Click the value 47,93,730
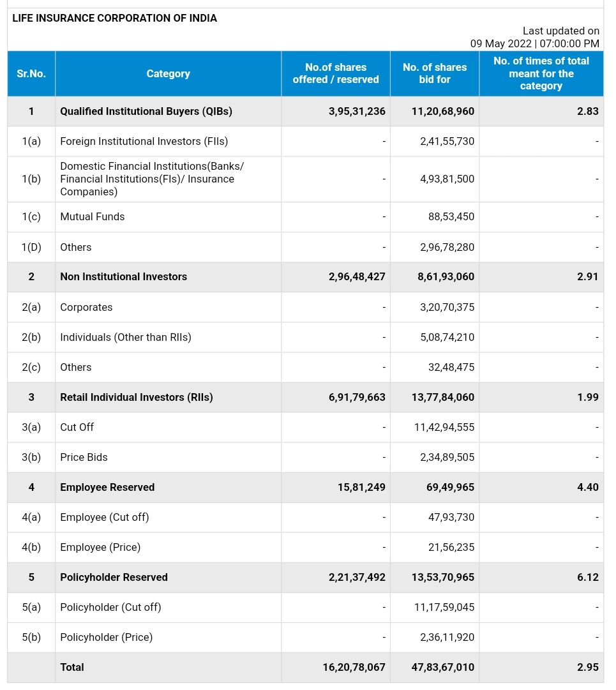The image size is (616, 690). (451, 517)
